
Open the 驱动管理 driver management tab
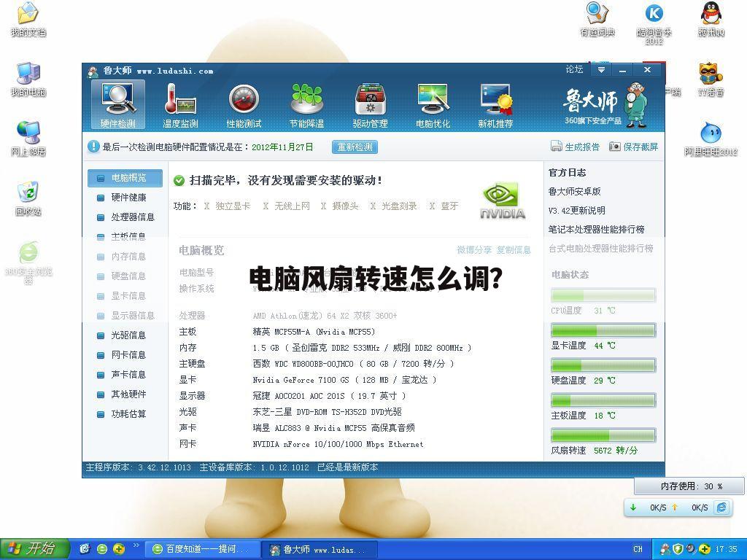point(370,105)
